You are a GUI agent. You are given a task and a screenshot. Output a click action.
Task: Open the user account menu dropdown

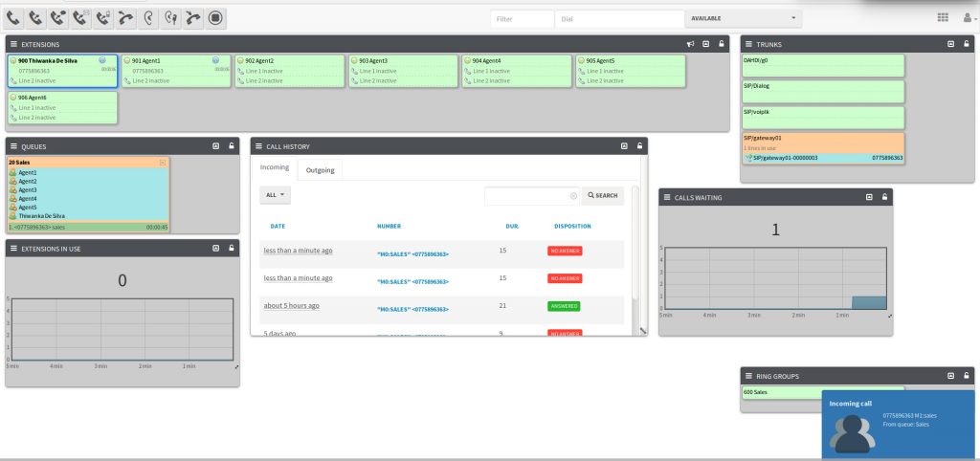pos(969,18)
